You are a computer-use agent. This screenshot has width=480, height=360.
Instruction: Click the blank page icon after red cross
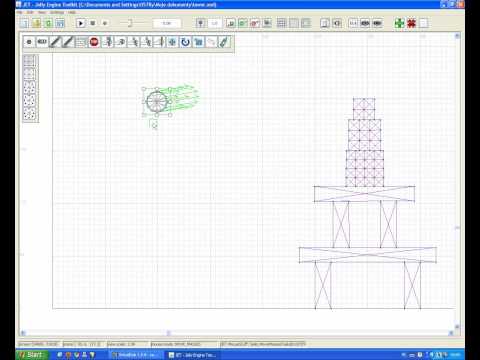[424, 23]
